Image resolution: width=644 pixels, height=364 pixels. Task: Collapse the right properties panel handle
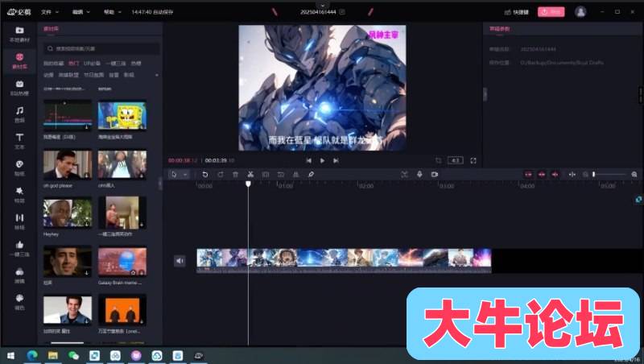pyautogui.click(x=485, y=94)
